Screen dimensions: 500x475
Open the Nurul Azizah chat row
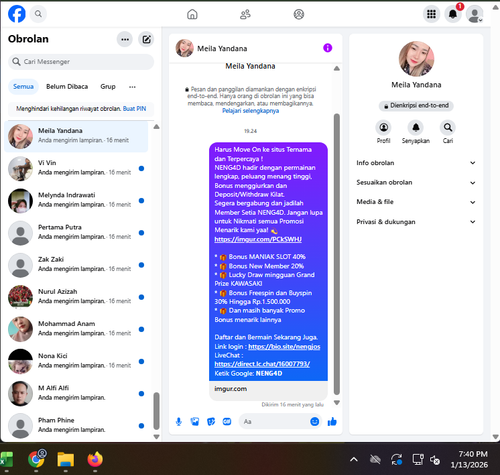tap(76, 297)
